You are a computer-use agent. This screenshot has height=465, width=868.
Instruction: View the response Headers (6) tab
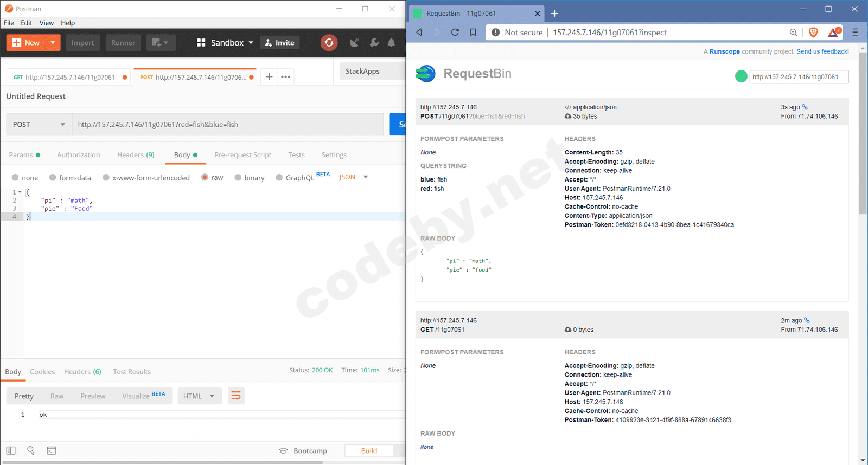[x=82, y=371]
